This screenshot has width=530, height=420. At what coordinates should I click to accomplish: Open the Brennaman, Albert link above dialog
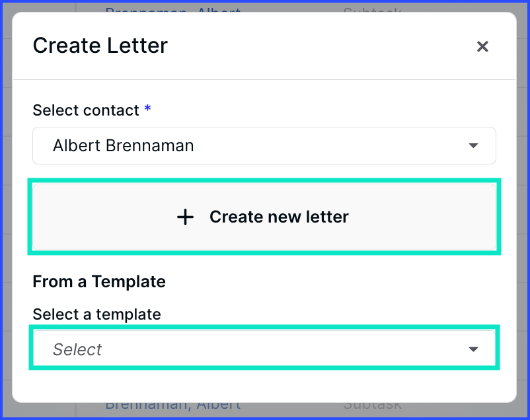[173, 9]
